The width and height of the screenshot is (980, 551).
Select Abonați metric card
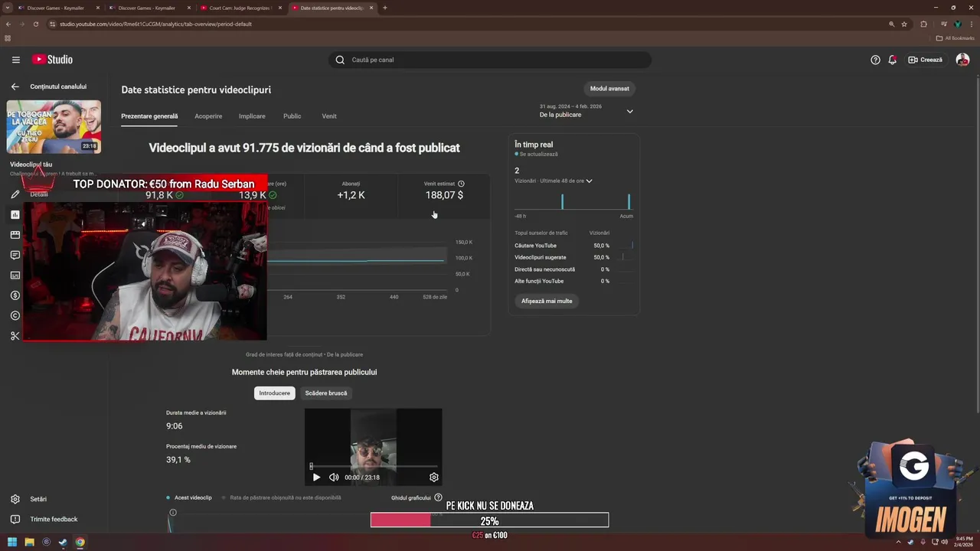coord(351,195)
